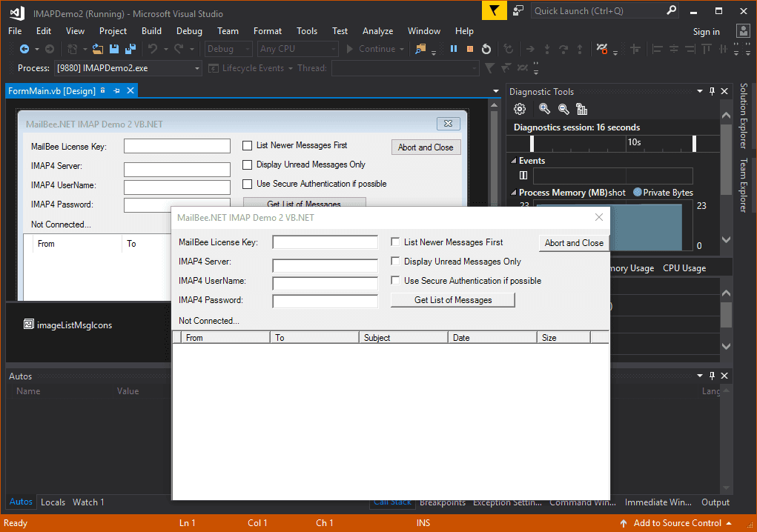Click the Continue debug button

click(371, 49)
